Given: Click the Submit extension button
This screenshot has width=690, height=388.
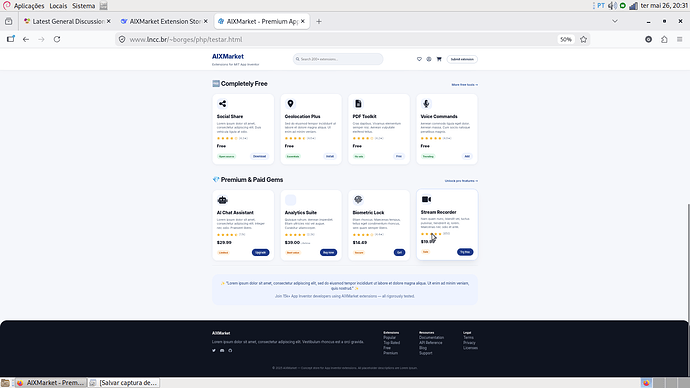Looking at the screenshot, I should [x=462, y=59].
